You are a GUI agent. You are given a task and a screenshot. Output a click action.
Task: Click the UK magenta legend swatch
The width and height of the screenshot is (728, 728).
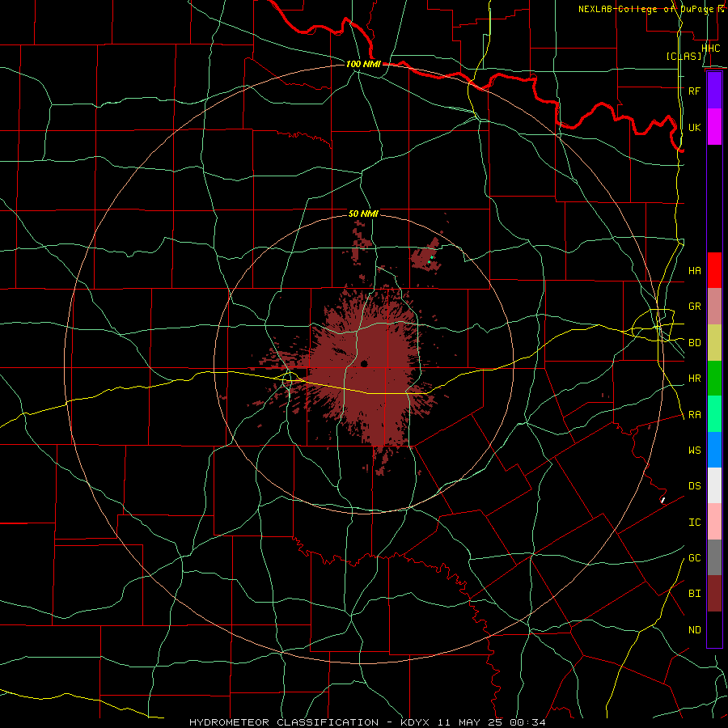click(714, 127)
